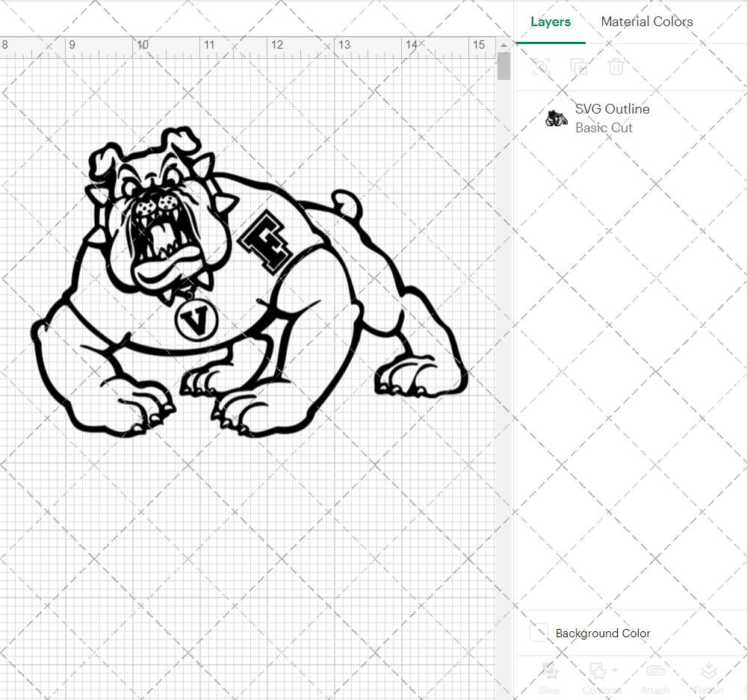This screenshot has height=700, width=747.
Task: Switch to the Layers tab
Action: click(x=551, y=22)
